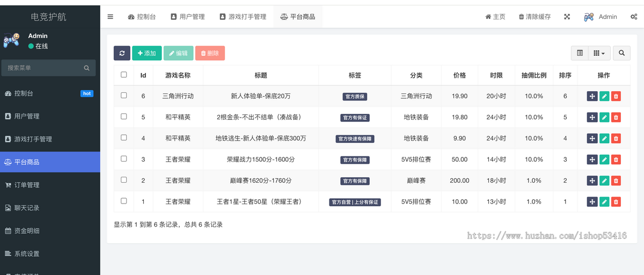Toggle the sidebar hamburger menu icon
The image size is (644, 275).
111,17
